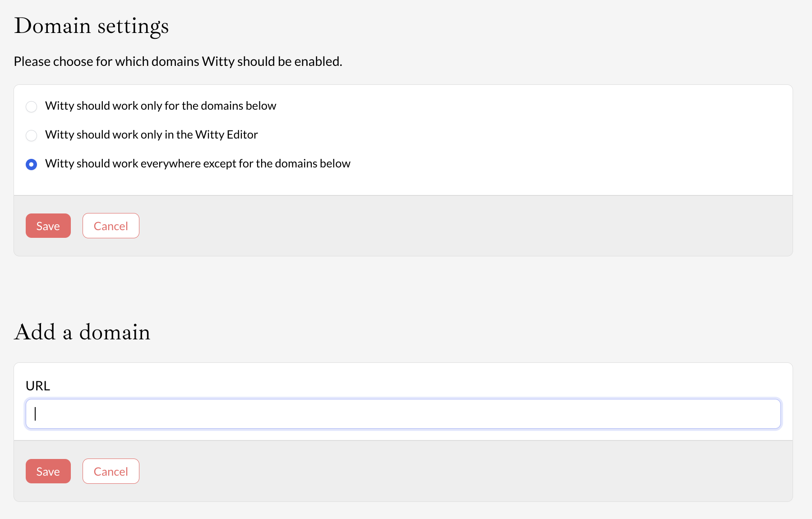Click label text 'Witty should work only for the domains below'
The height and width of the screenshot is (519, 812).
click(160, 106)
